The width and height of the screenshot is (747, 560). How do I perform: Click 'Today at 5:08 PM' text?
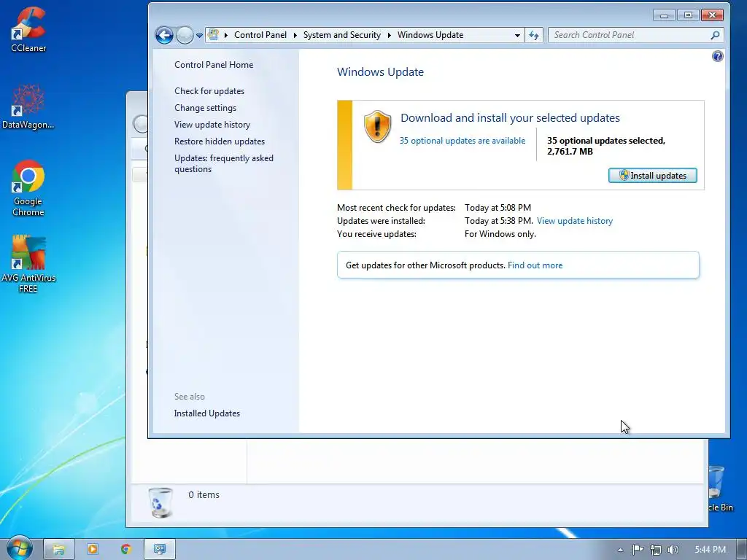(x=498, y=208)
